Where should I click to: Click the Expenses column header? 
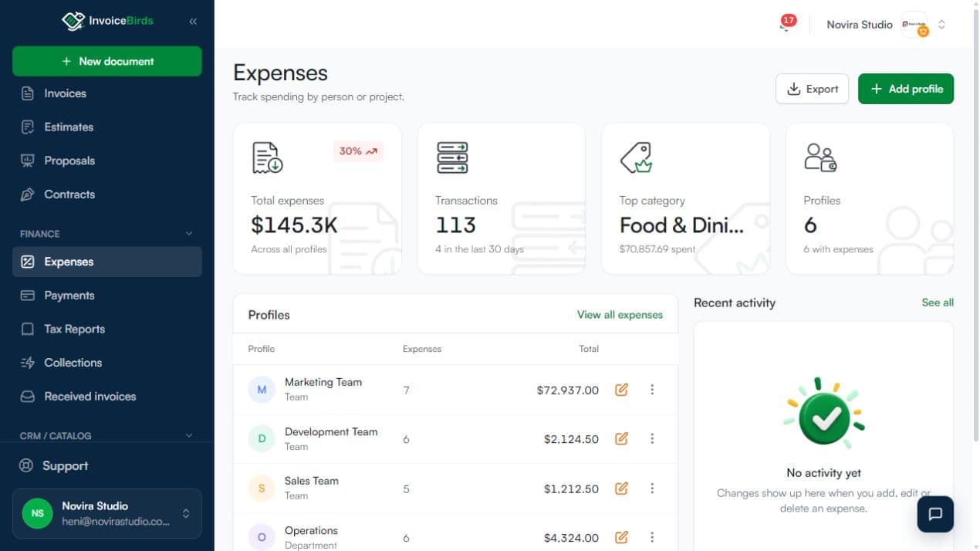(422, 349)
